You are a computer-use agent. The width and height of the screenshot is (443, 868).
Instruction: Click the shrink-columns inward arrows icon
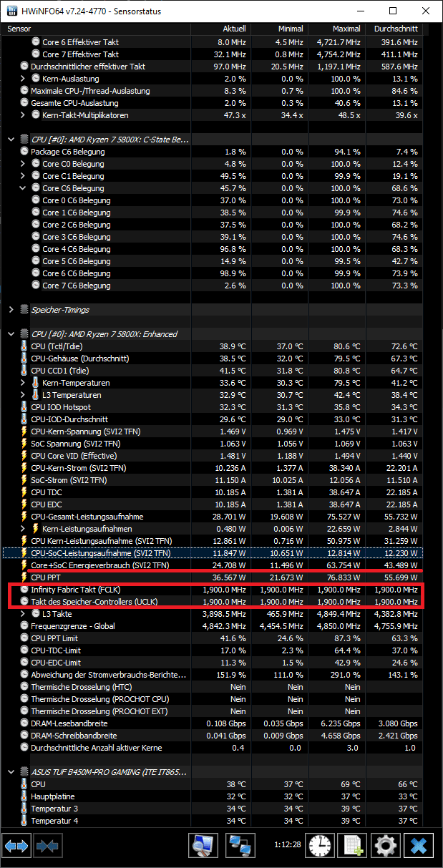click(46, 846)
